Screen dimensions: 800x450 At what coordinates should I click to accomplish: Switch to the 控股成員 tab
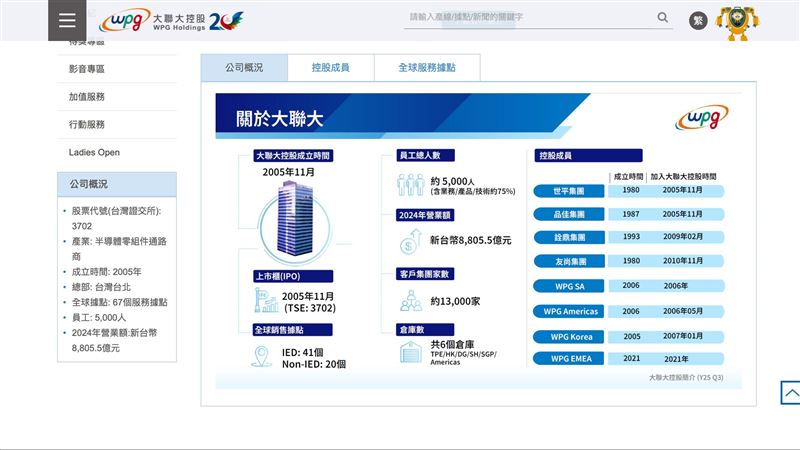click(331, 67)
